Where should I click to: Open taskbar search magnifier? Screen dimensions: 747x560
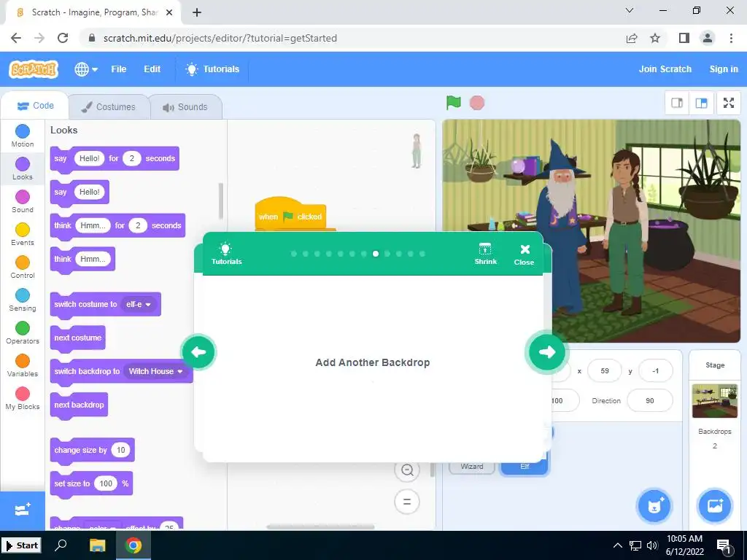[61, 545]
